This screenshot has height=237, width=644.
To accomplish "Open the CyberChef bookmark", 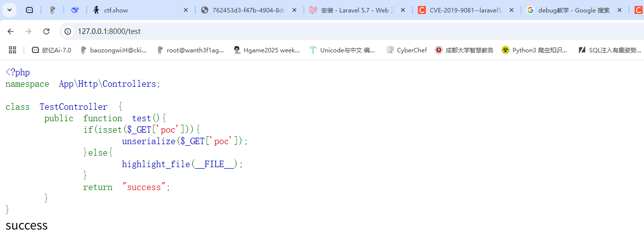I will [x=406, y=50].
